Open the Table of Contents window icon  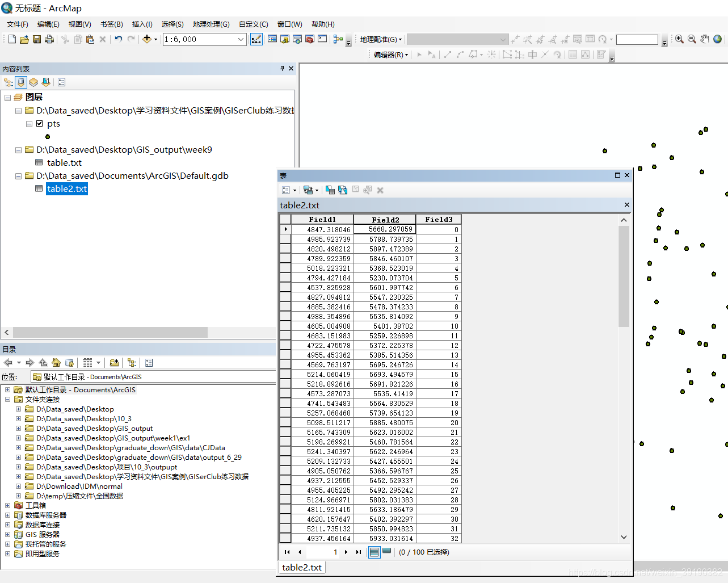[272, 39]
